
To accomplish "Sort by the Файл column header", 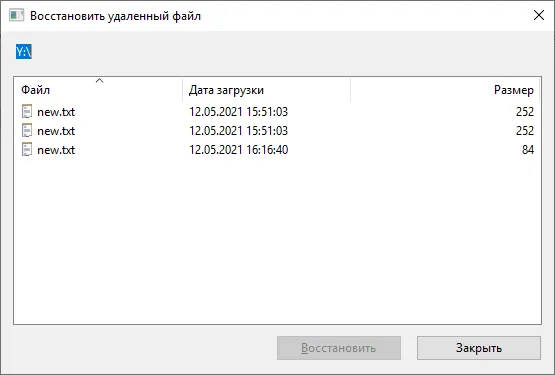I will [x=98, y=90].
